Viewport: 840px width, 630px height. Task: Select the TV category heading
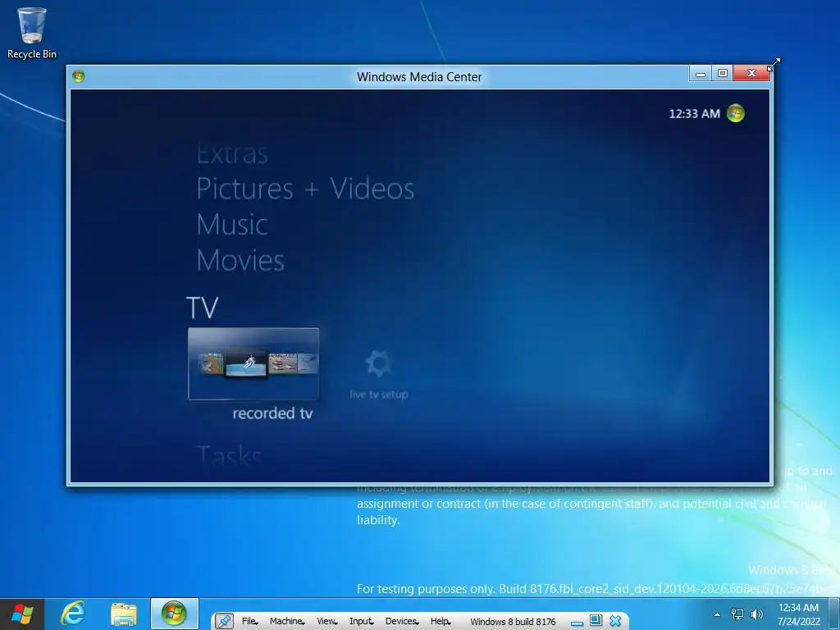[x=202, y=308]
